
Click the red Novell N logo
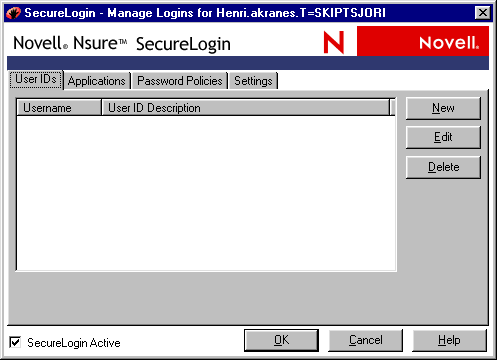tap(333, 42)
